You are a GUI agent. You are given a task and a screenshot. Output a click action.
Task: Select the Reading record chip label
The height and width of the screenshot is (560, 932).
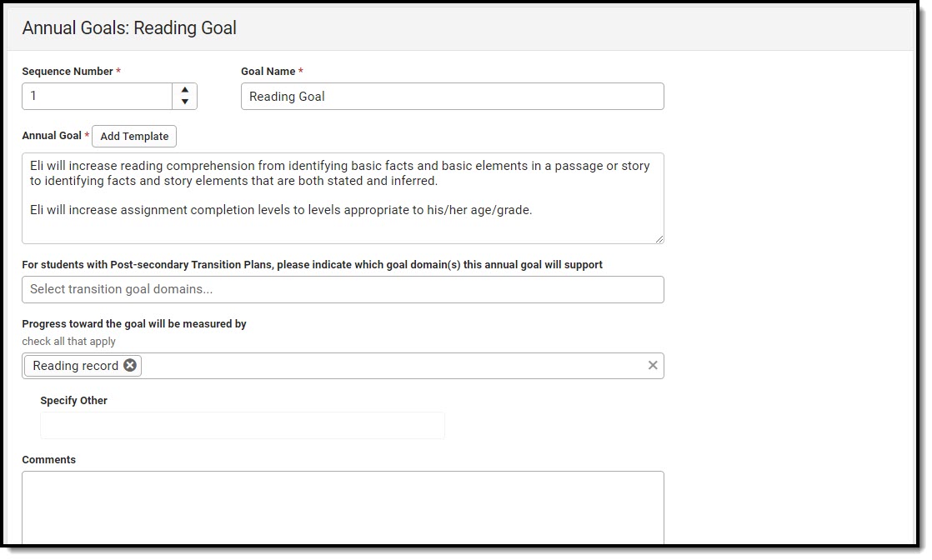(75, 365)
